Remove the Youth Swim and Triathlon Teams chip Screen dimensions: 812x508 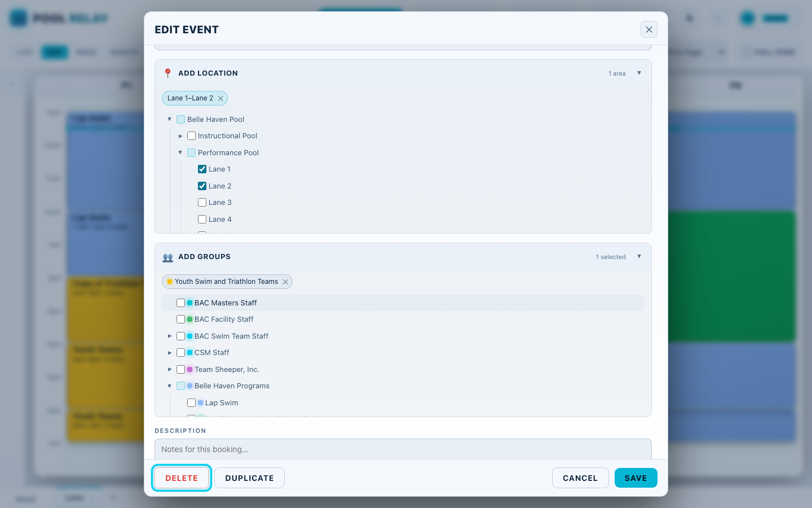tap(285, 282)
